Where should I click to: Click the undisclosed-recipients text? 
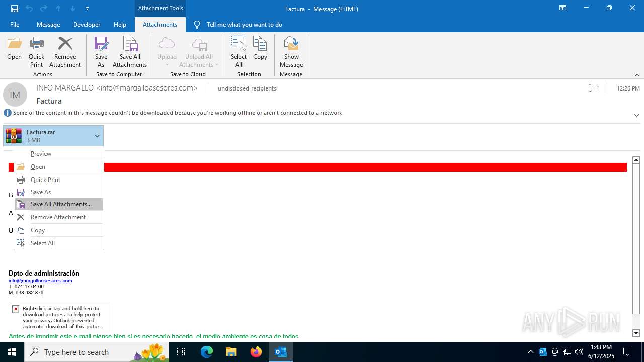point(248,88)
